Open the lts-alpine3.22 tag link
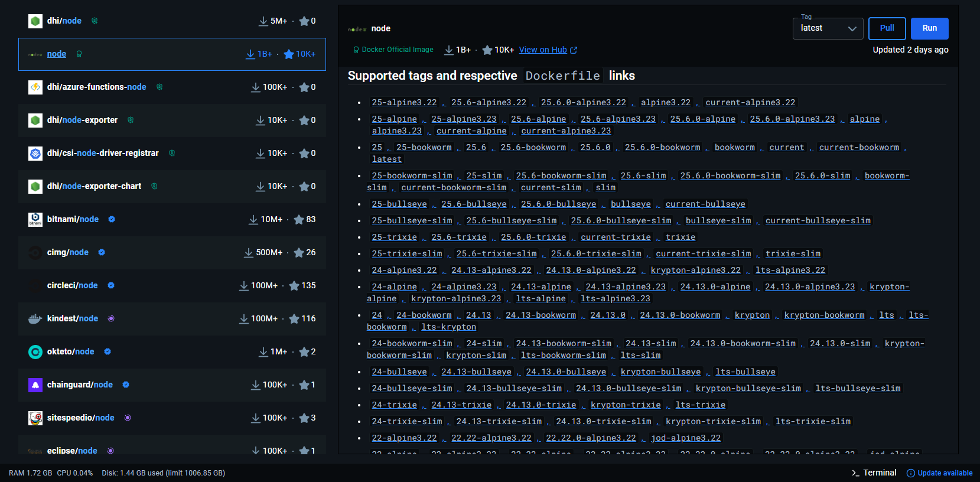The image size is (980, 482). coord(790,270)
